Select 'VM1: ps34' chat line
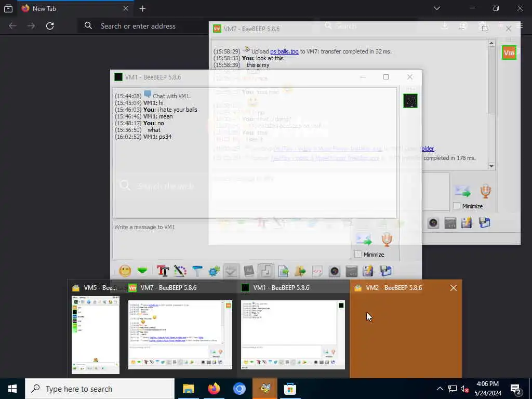The height and width of the screenshot is (399, 532). (157, 137)
